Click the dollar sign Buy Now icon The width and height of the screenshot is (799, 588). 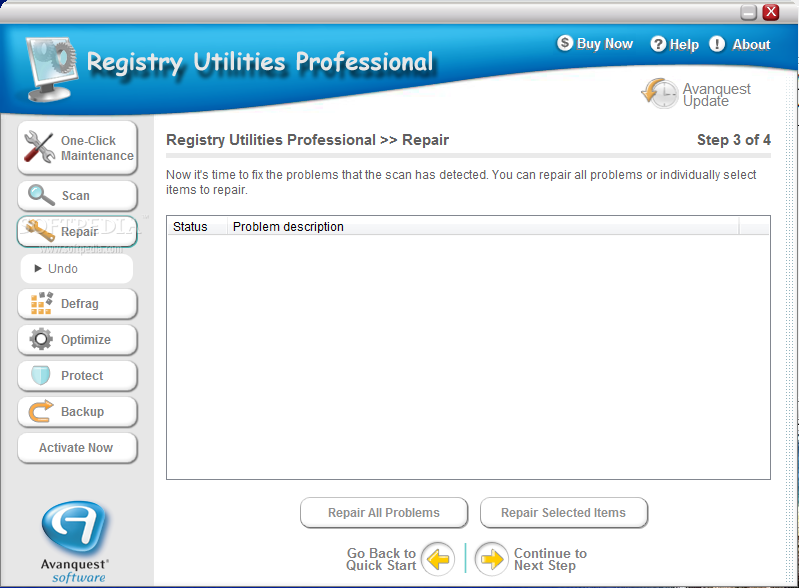pos(565,43)
